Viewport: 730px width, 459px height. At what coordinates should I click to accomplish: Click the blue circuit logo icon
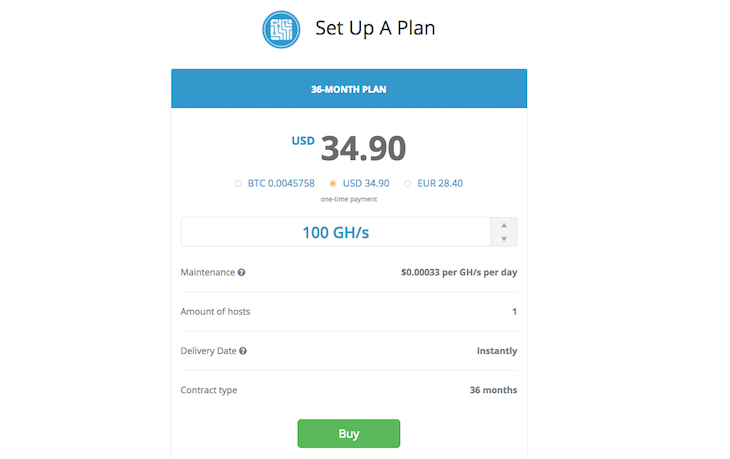pyautogui.click(x=281, y=29)
